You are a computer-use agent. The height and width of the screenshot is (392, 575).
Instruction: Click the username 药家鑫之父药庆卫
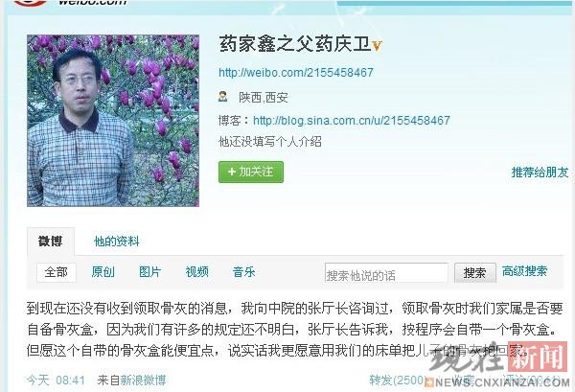pyautogui.click(x=295, y=45)
